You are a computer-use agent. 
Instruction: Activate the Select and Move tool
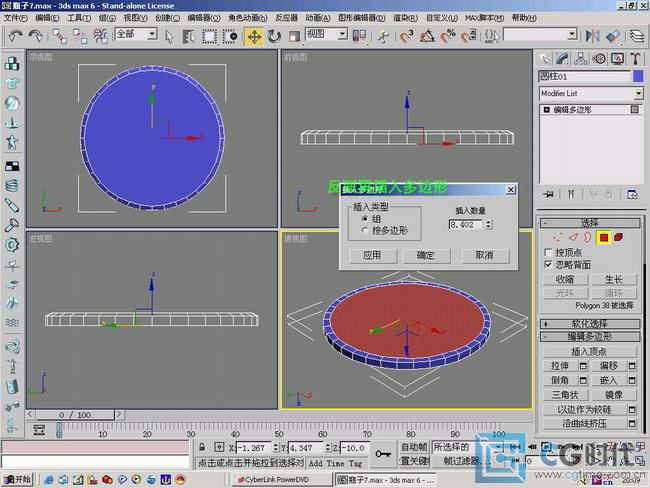pos(254,36)
